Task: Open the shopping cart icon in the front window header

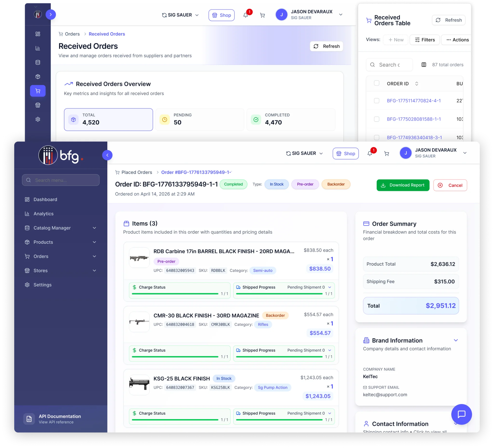Action: pos(387,154)
